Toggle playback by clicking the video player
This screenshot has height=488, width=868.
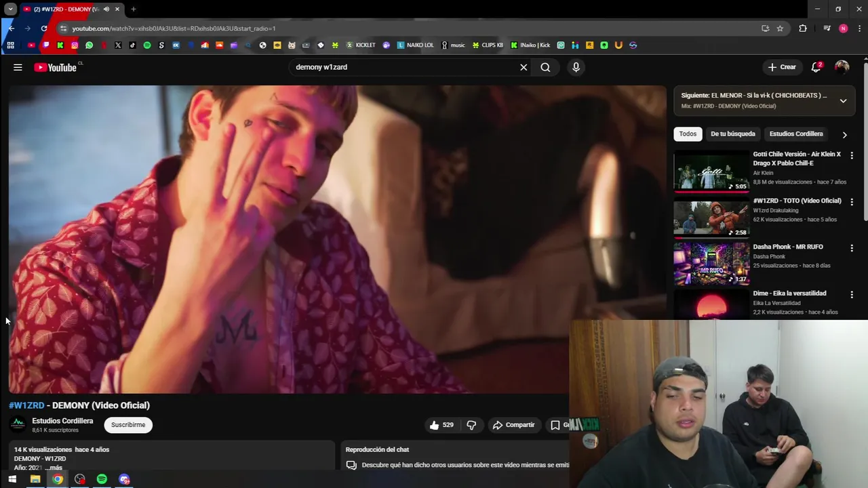(x=337, y=239)
